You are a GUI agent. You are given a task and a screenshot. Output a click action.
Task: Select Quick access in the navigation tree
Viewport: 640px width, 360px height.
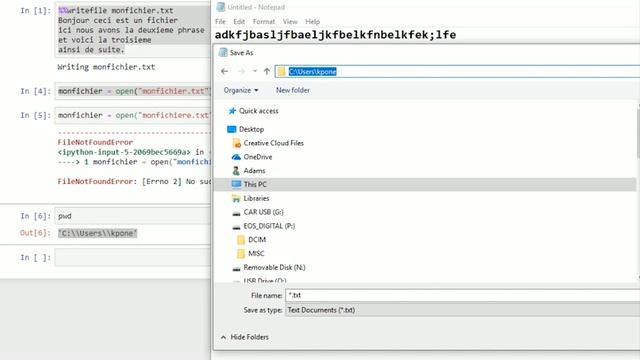(258, 111)
